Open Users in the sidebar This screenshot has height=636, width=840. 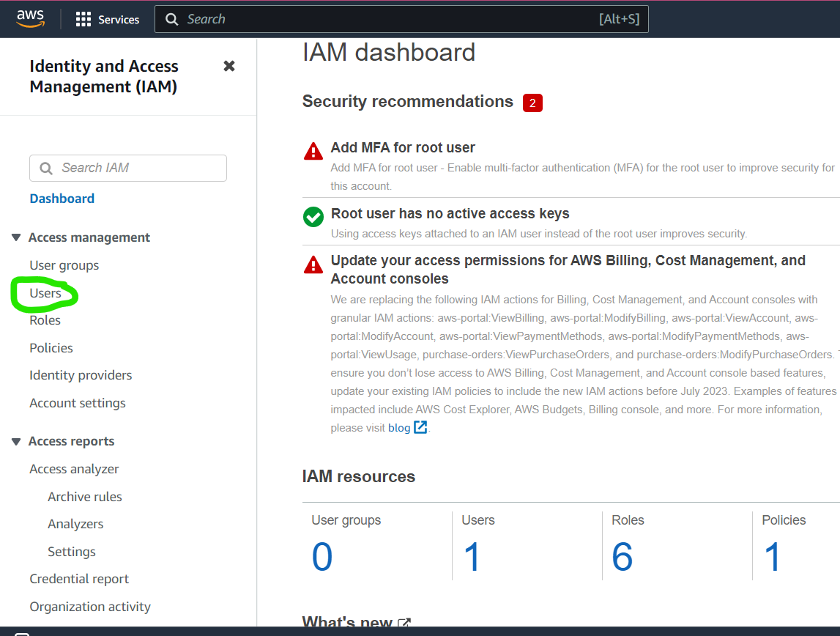45,293
